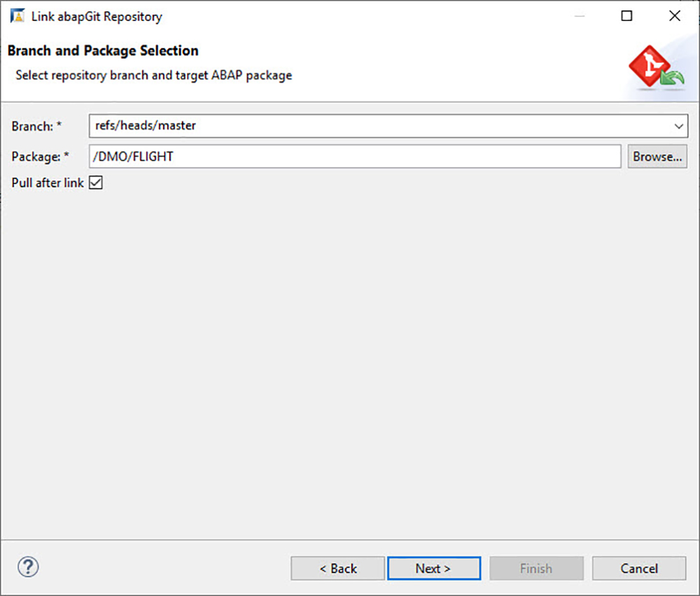Click inside the Package input field
The height and width of the screenshot is (596, 700).
[x=350, y=156]
